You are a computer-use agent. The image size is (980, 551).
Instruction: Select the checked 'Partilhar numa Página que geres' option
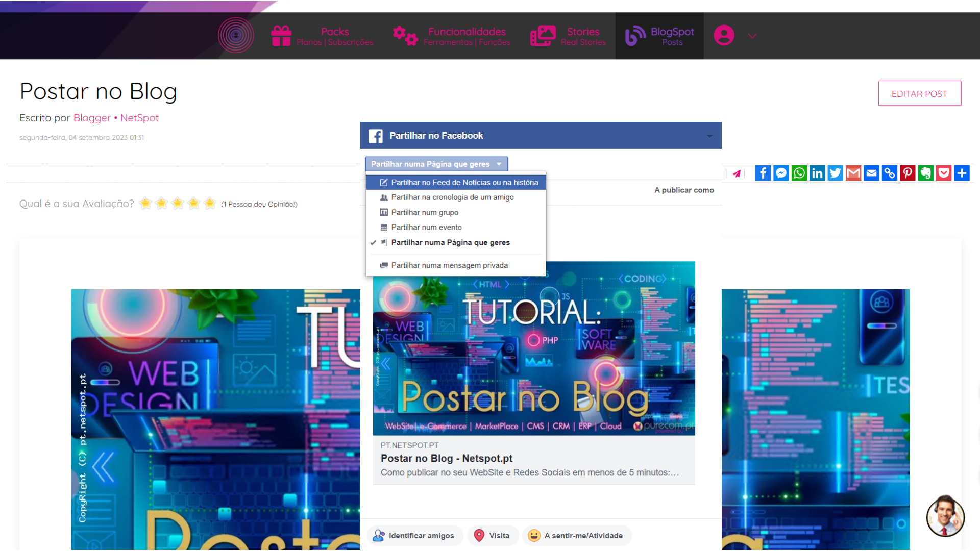pos(450,242)
